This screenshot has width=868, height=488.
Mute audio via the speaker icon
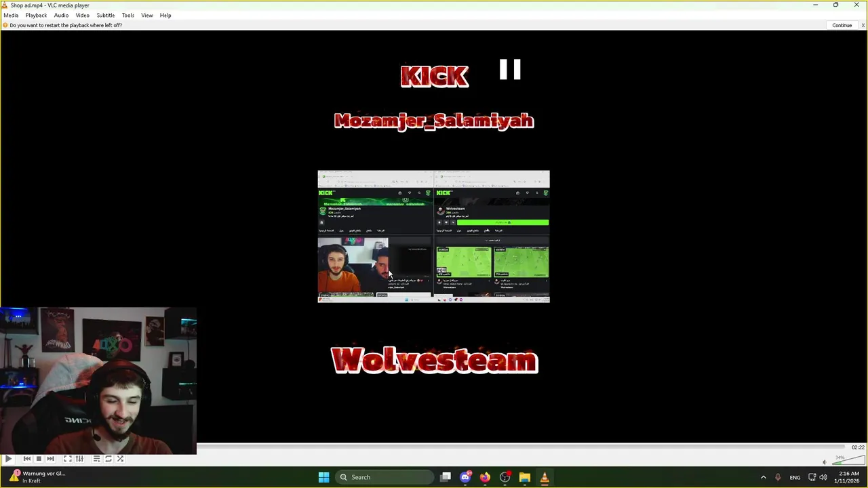[x=825, y=462]
